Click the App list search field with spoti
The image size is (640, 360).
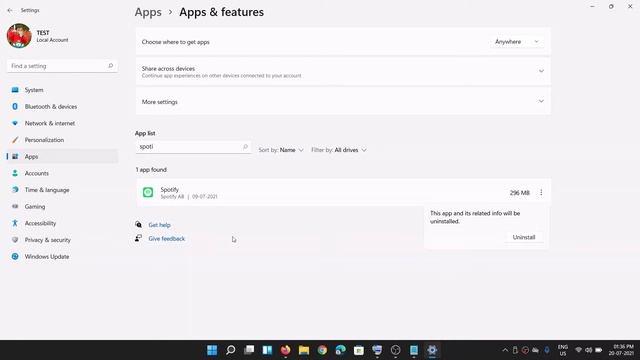click(x=193, y=147)
